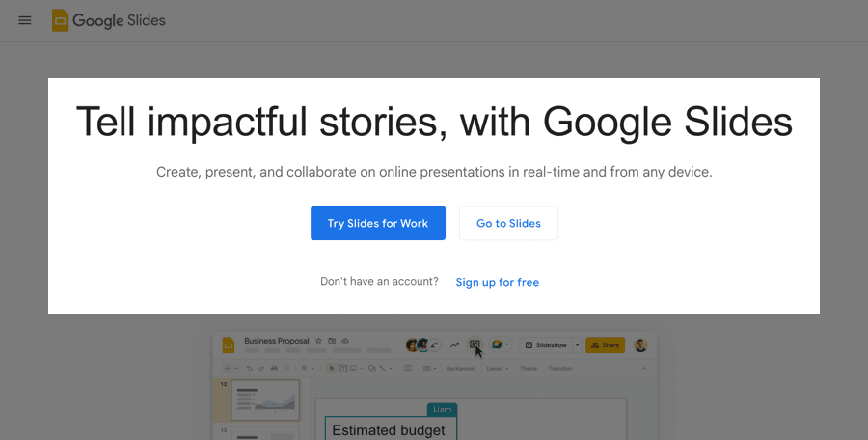Click the Theme toolbar item
The image size is (868, 440).
pyautogui.click(x=529, y=368)
